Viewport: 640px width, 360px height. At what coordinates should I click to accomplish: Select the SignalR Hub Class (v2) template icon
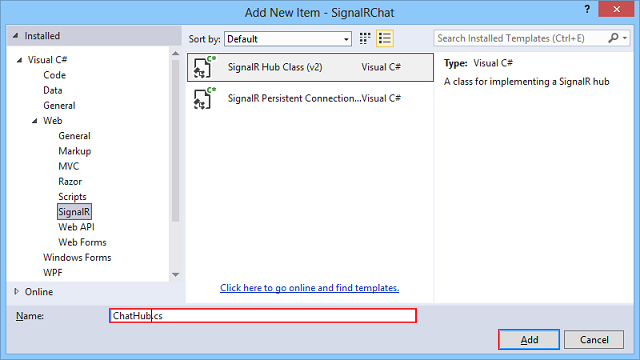[x=203, y=67]
